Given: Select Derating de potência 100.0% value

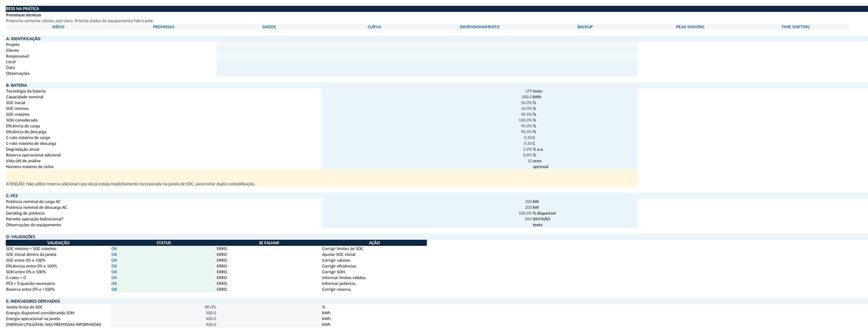Looking at the screenshot, I should click(x=525, y=213).
